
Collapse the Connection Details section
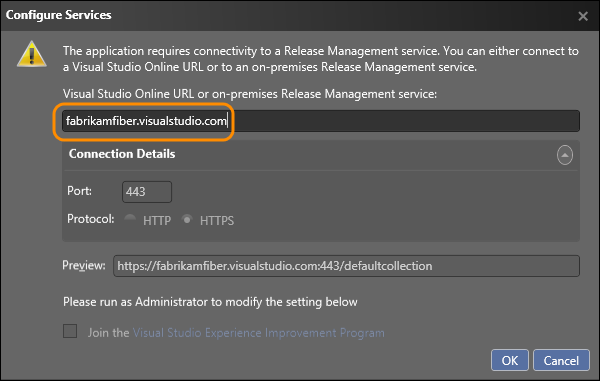tap(565, 155)
